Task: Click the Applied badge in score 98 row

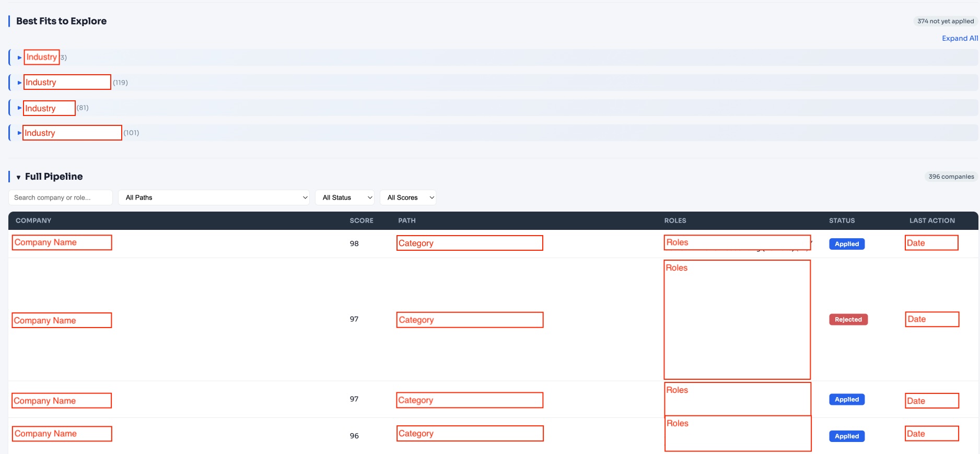Action: [x=847, y=244]
